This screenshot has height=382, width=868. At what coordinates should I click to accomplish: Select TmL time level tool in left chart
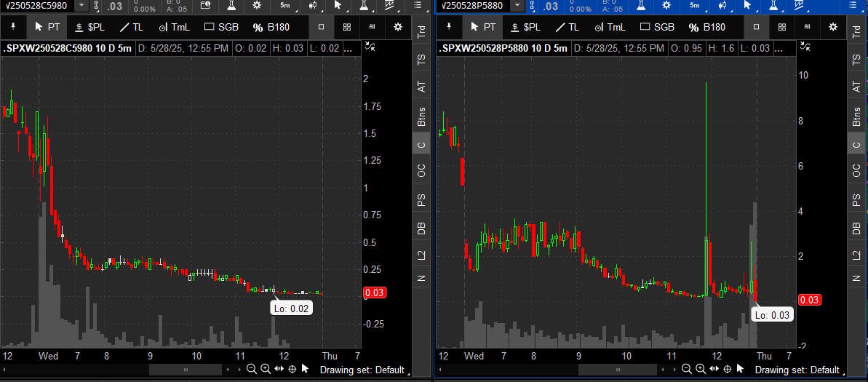pos(174,27)
